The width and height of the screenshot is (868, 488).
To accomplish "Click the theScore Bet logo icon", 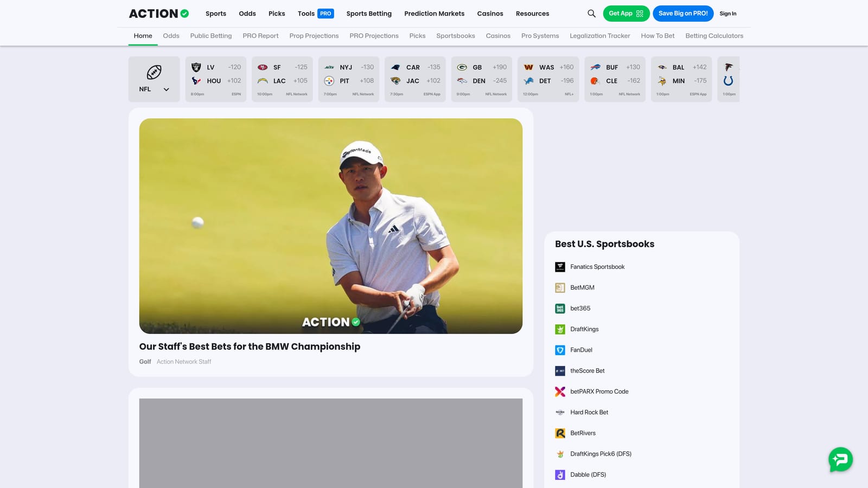I will pyautogui.click(x=560, y=371).
